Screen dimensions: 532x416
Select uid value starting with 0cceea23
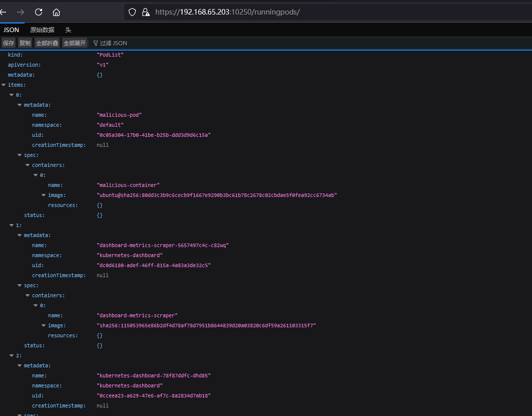(154, 395)
